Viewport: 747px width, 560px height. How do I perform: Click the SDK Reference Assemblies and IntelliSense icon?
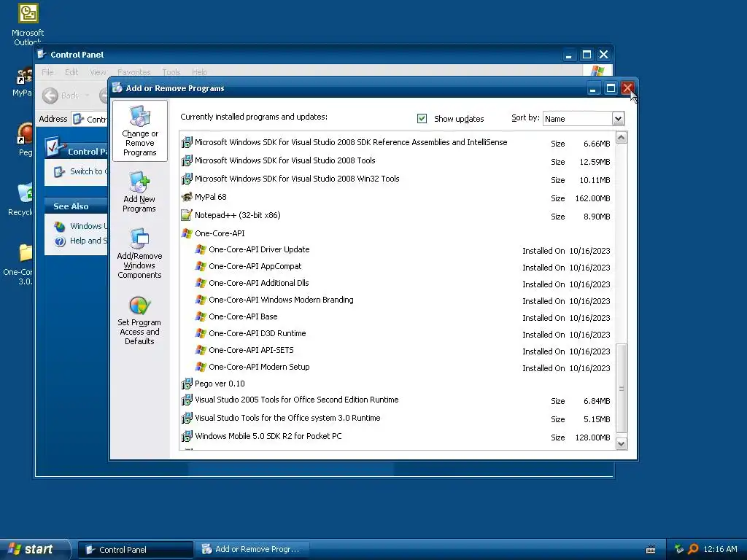(x=187, y=142)
